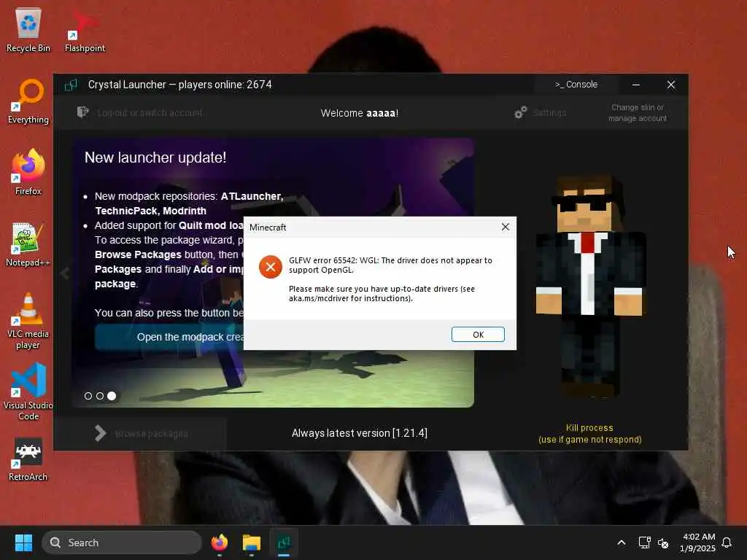
Task: Click Kill process link
Action: [x=589, y=433]
